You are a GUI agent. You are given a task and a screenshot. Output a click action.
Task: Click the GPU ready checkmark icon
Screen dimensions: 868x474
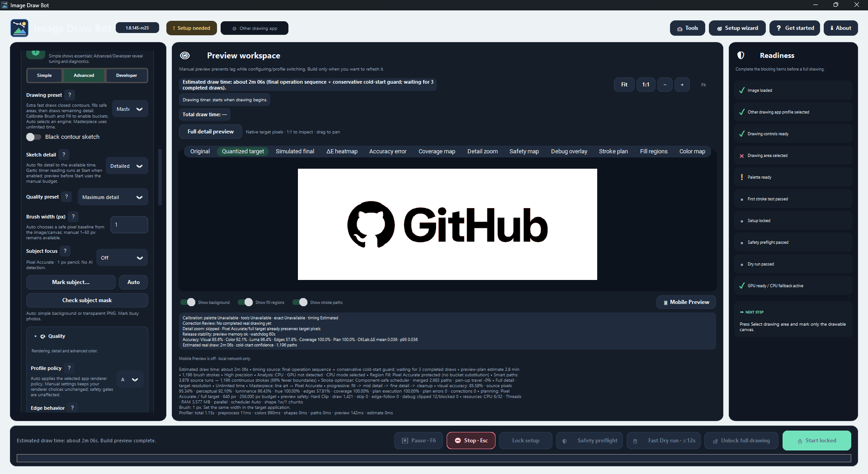tap(741, 286)
